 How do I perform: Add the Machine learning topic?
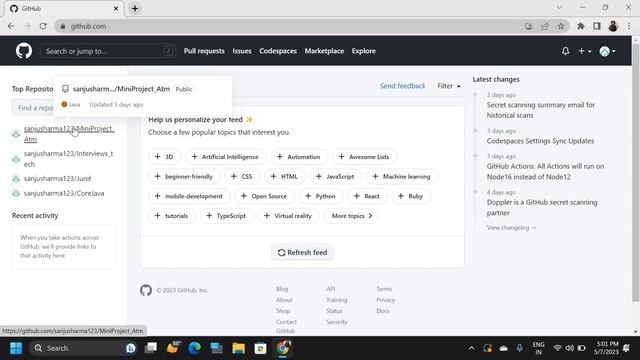[x=402, y=176]
